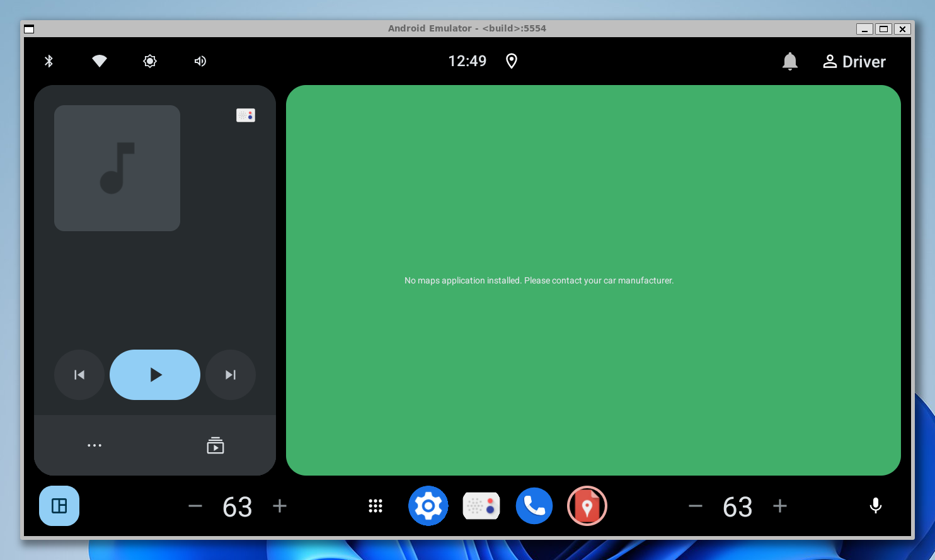Click the album art placeholder
This screenshot has width=935, height=560.
click(117, 168)
